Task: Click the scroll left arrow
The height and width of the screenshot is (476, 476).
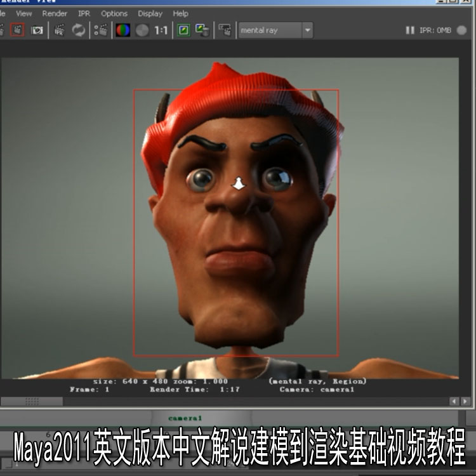Action: 454,401
